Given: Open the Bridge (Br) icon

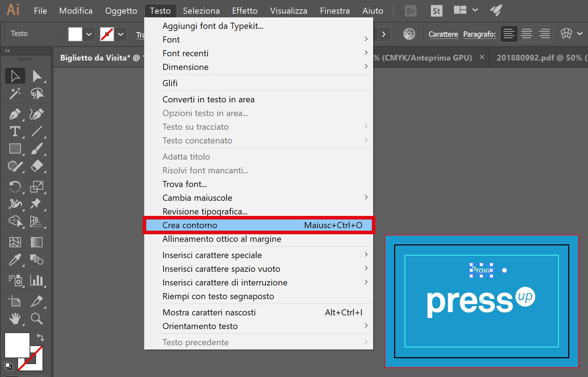Looking at the screenshot, I should pos(410,11).
